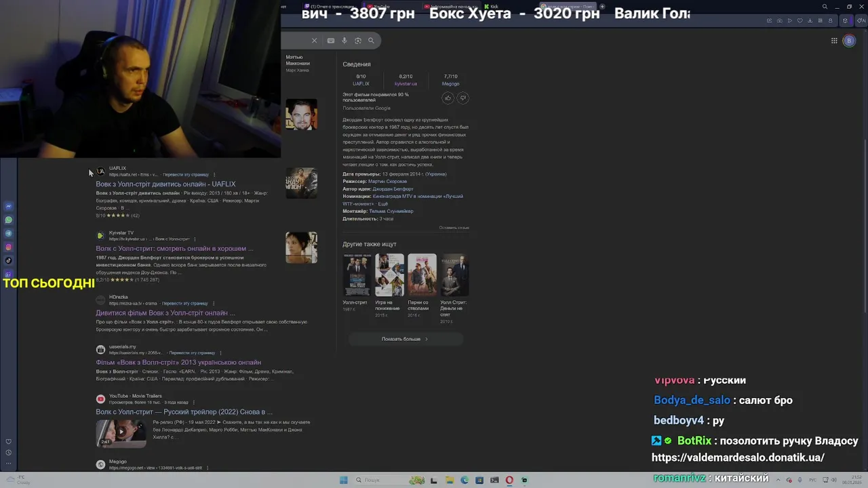Click 'Оставить отзыв' feedback link
Image resolution: width=868 pixels, height=488 pixels.
(454, 228)
